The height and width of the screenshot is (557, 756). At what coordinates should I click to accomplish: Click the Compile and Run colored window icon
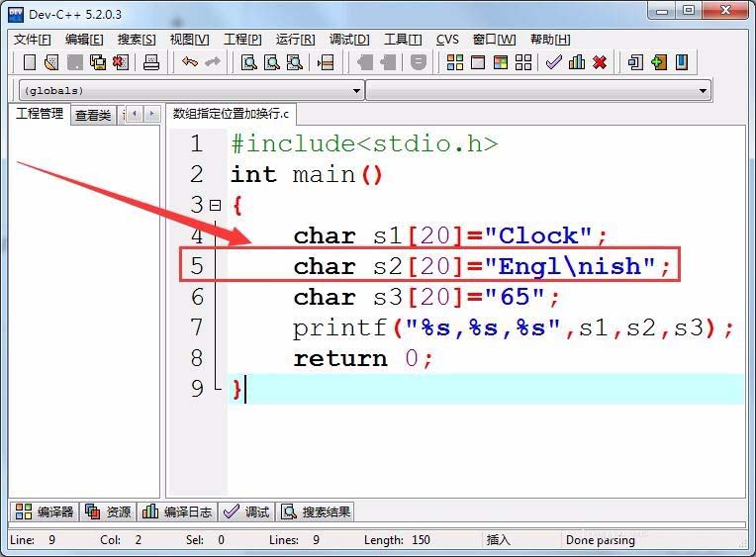coord(501,62)
